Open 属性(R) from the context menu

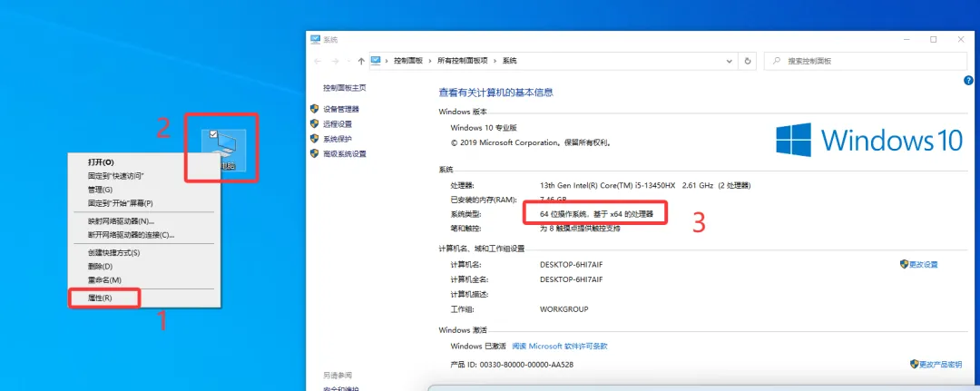143,298
